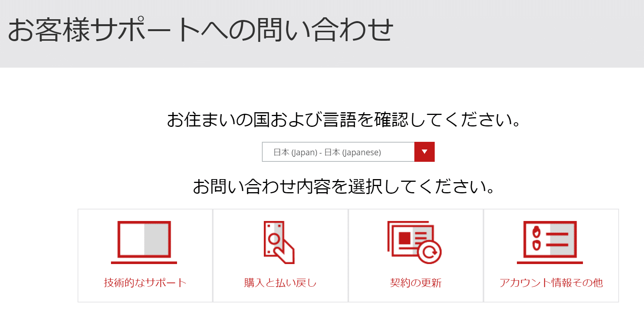Click the coin circle on the banknote icon

(x=274, y=239)
